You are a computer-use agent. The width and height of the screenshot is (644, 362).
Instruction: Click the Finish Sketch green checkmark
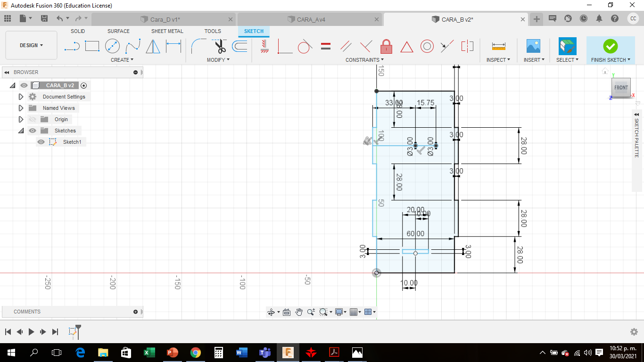[610, 46]
